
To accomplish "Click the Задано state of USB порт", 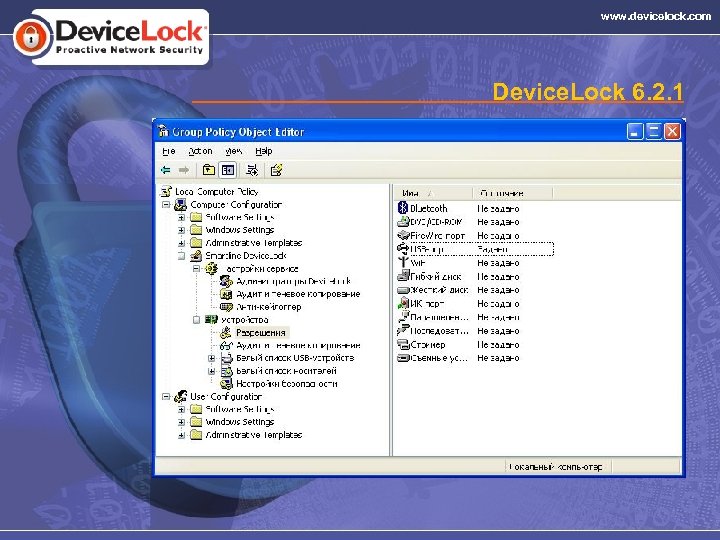I will click(x=492, y=249).
